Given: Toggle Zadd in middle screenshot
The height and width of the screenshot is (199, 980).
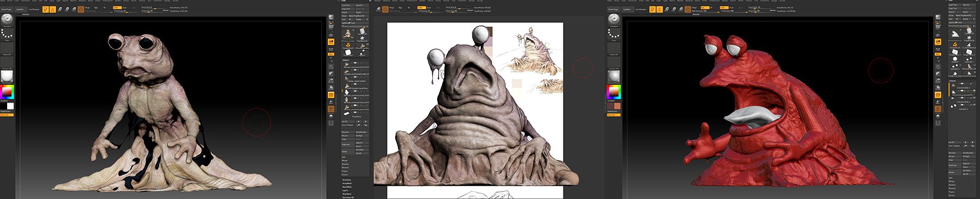Looking at the screenshot, I should pyautogui.click(x=421, y=8).
